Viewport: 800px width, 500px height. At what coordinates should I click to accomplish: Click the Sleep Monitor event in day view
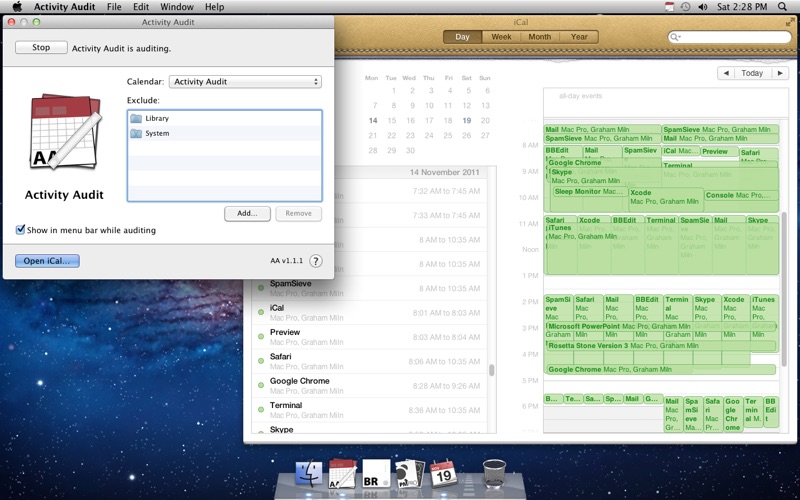tap(590, 192)
